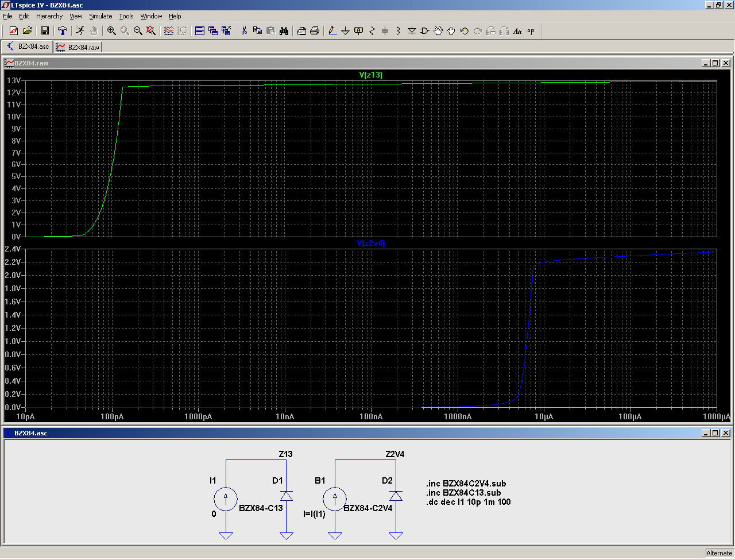The image size is (735, 560).
Task: Click the Alternate status bar indicator
Action: pos(719,553)
